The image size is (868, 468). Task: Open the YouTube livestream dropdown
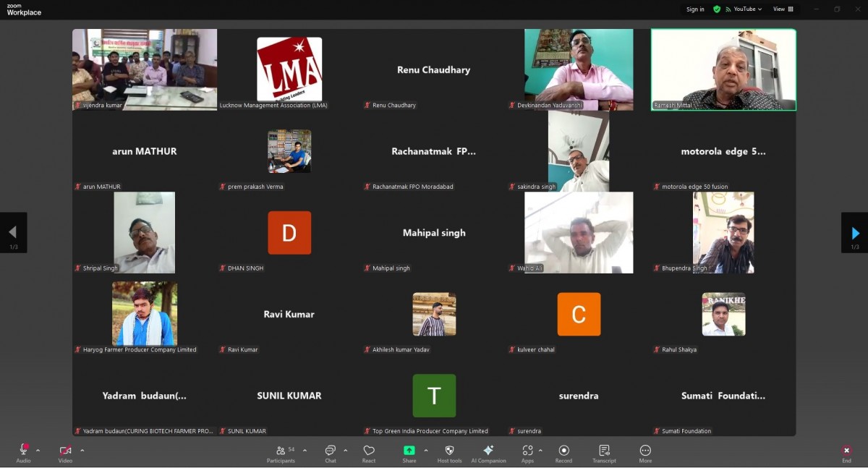(x=747, y=9)
